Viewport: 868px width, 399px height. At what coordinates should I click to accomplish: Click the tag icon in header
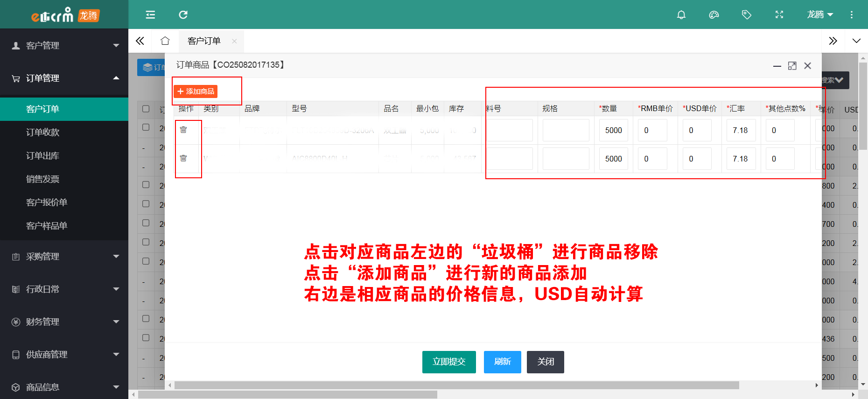tap(746, 15)
